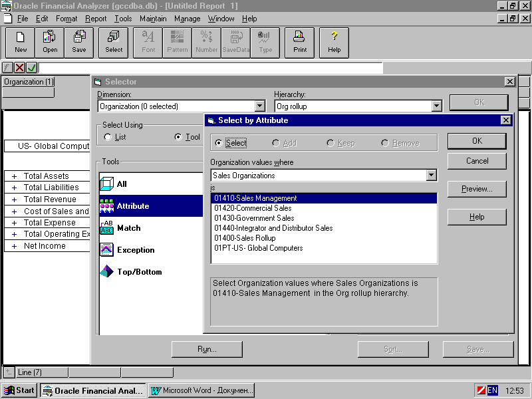
Task: Click Cancel in Select by Attribute dialog
Action: (477, 161)
